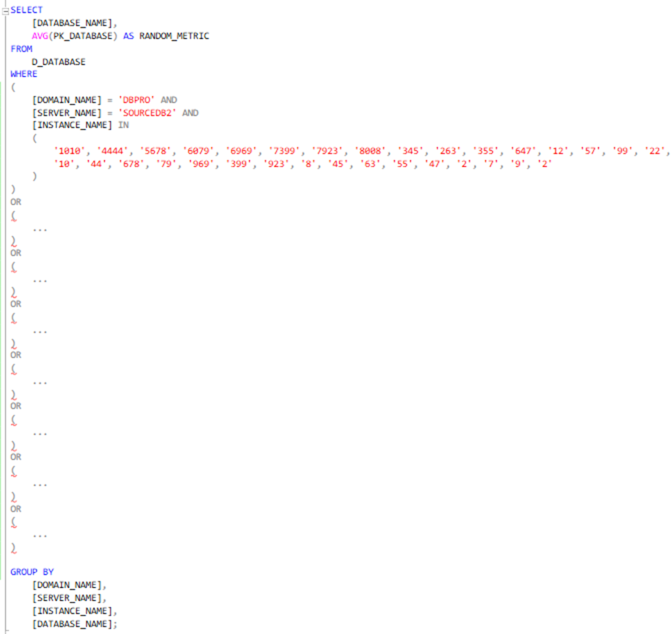The height and width of the screenshot is (634, 672).
Task: Click PK_DATABASE inside AVG function
Action: [83, 36]
